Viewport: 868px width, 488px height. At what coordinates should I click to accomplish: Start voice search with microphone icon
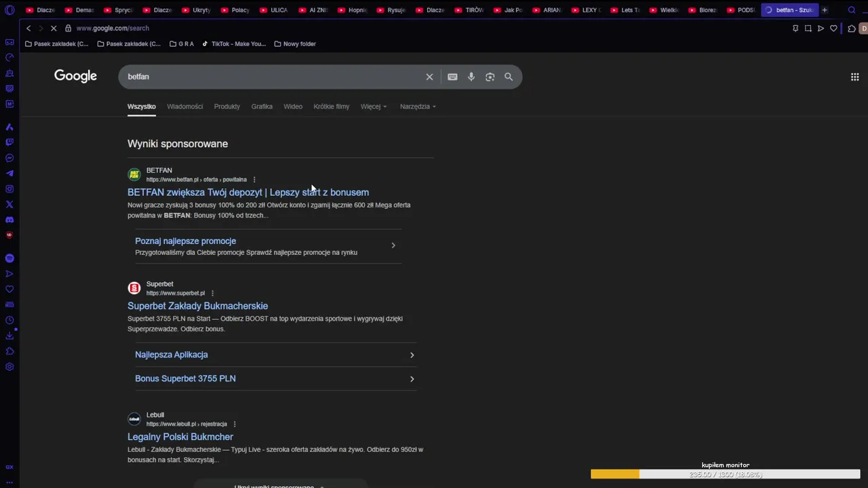pos(471,77)
